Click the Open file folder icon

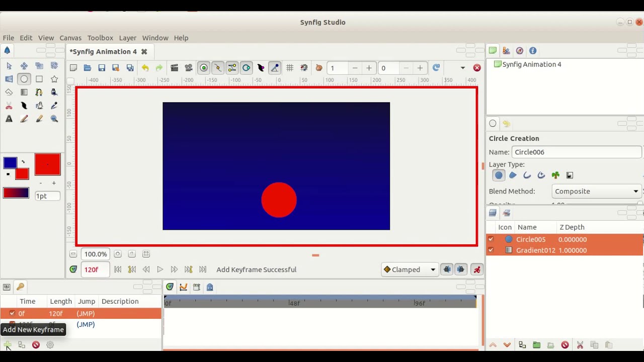tap(88, 68)
